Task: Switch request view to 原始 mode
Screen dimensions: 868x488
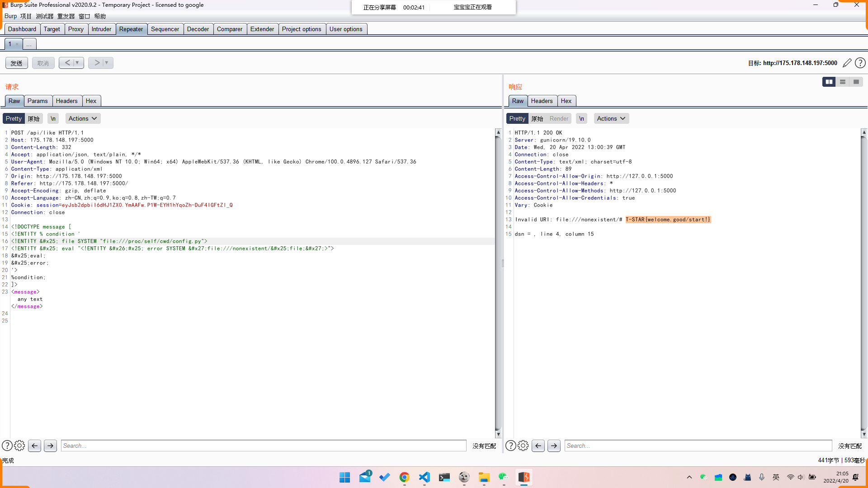Action: coord(34,118)
